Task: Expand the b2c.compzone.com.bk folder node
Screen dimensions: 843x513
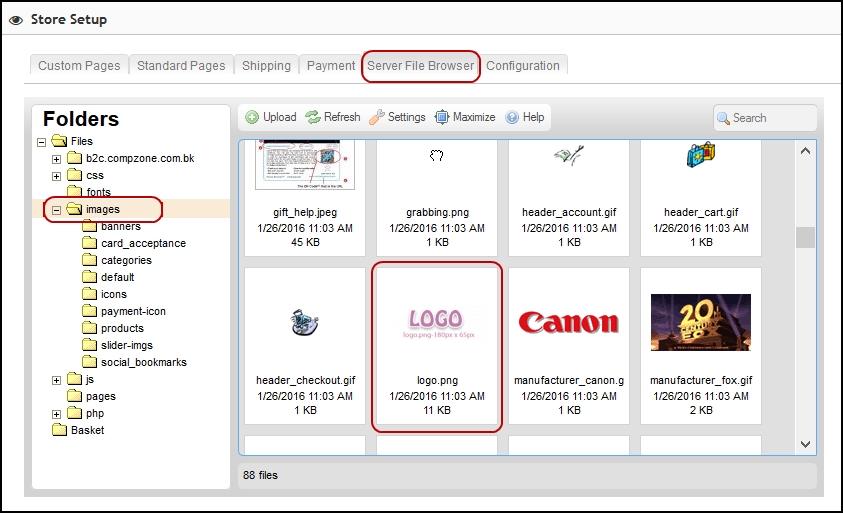Action: click(56, 159)
